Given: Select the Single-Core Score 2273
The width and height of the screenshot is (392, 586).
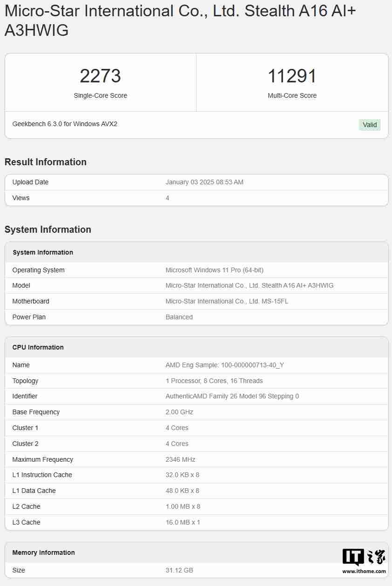Looking at the screenshot, I should 100,76.
